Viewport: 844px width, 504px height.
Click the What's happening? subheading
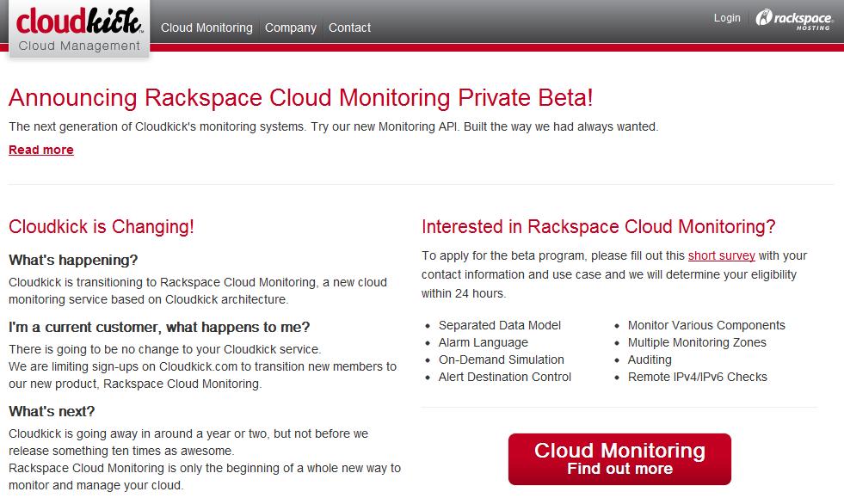pyautogui.click(x=73, y=261)
